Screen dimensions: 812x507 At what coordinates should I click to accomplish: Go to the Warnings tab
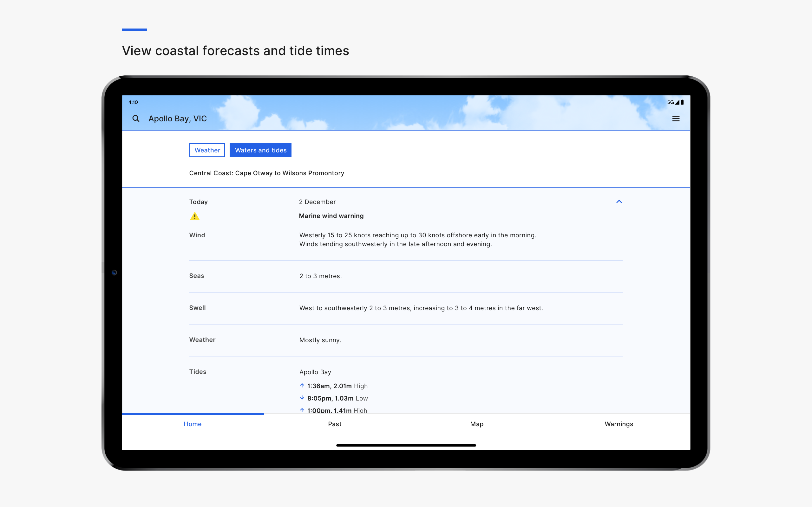[x=619, y=424]
